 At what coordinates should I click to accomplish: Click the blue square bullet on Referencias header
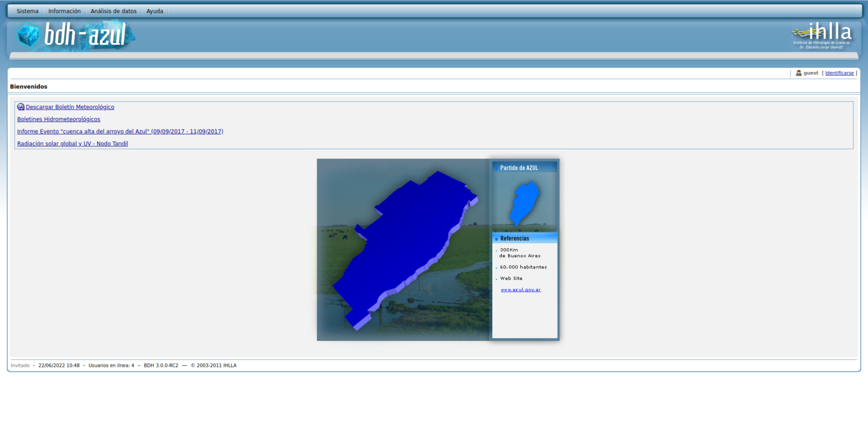pos(496,238)
